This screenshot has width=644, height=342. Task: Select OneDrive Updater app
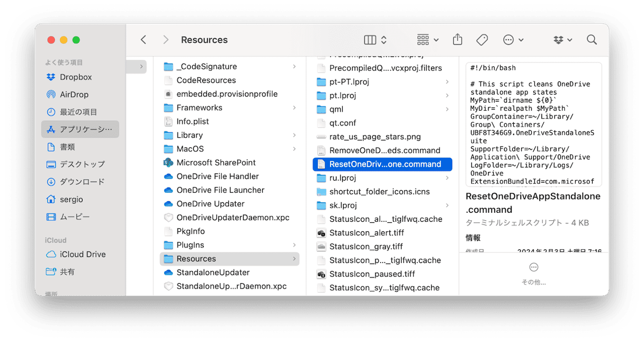pos(229,204)
